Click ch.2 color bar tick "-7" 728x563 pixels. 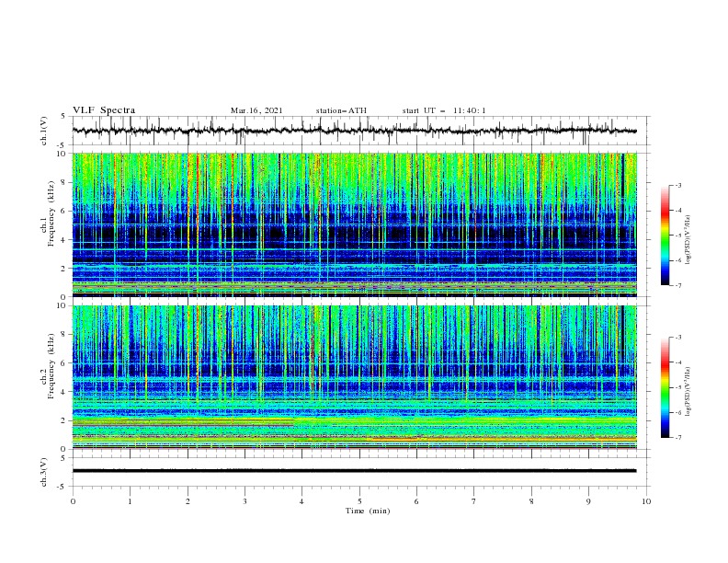(678, 438)
